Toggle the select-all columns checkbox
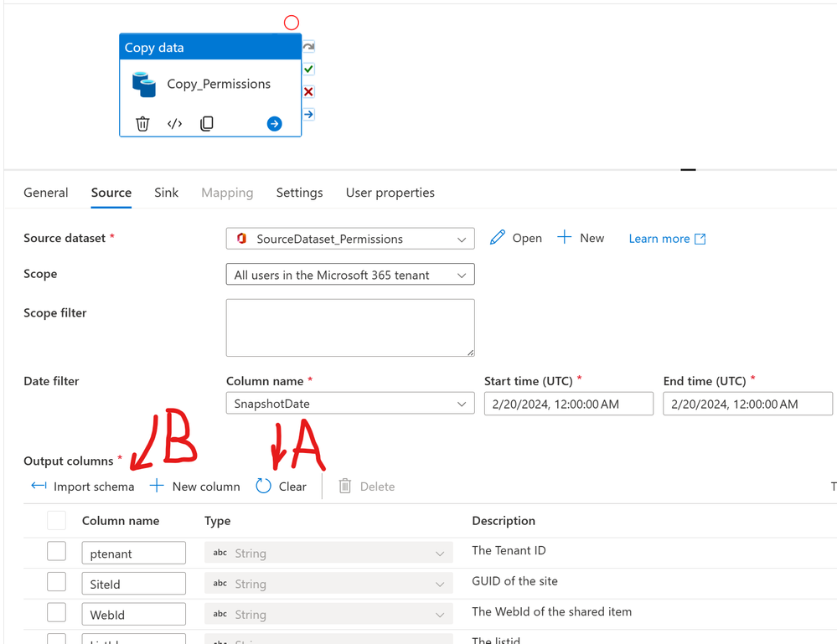 click(57, 520)
